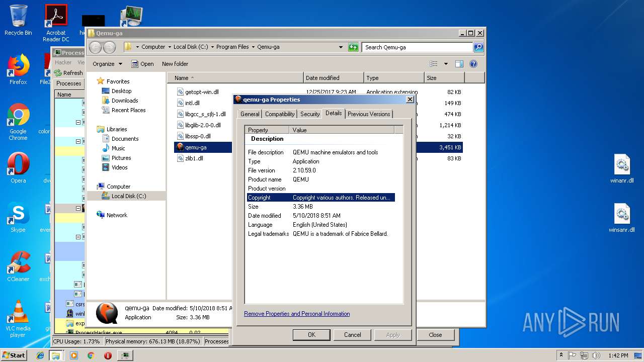Open the Windows Explorer taskbar button
The image size is (644, 362).
[x=56, y=355]
